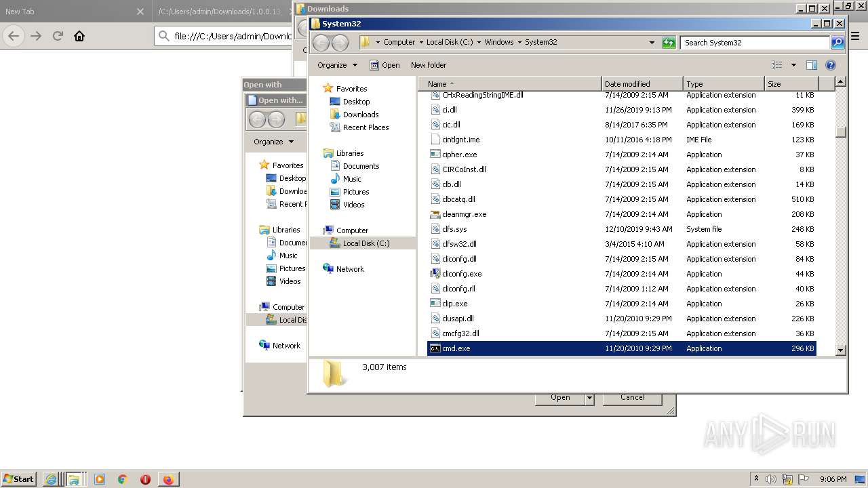868x488 pixels.
Task: Click the green refresh button beside address bar
Action: [669, 42]
